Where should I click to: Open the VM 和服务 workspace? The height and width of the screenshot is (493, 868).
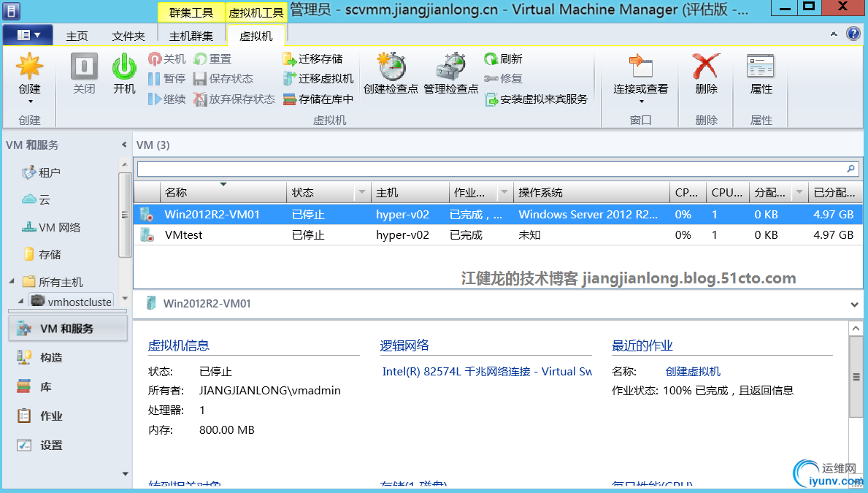point(68,329)
